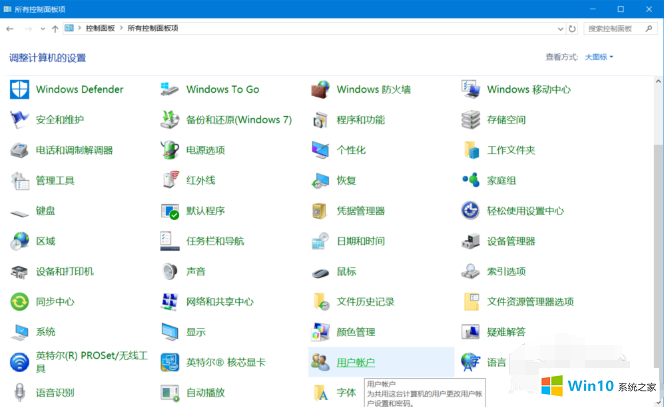Open the 文件资源管理器选项 link
The width and height of the screenshot is (664, 407).
click(x=530, y=302)
